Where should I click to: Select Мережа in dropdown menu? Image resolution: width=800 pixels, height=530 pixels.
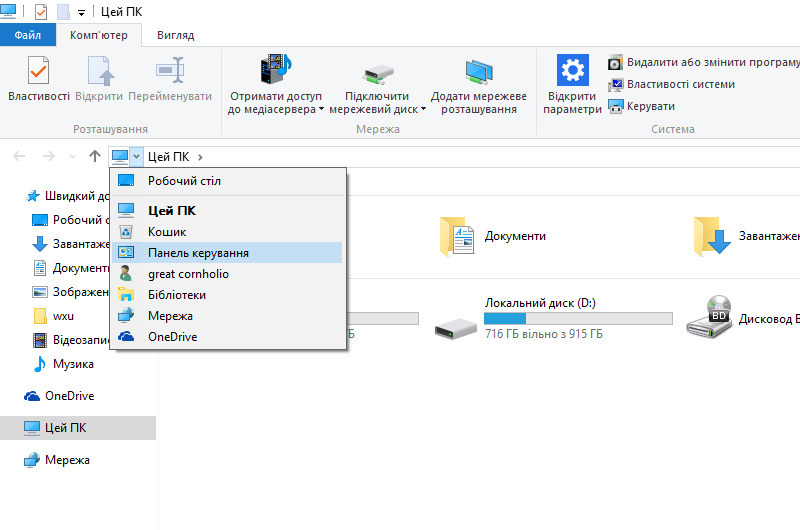click(227, 316)
